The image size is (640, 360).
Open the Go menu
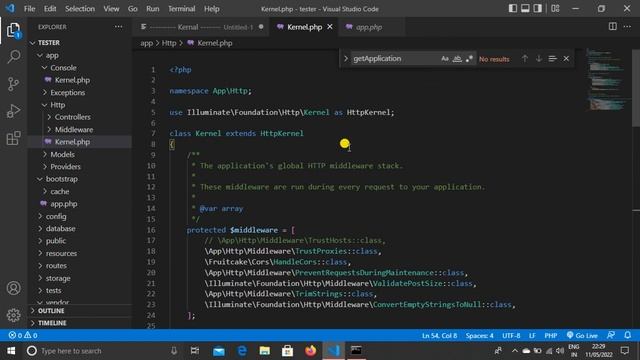[x=133, y=9]
